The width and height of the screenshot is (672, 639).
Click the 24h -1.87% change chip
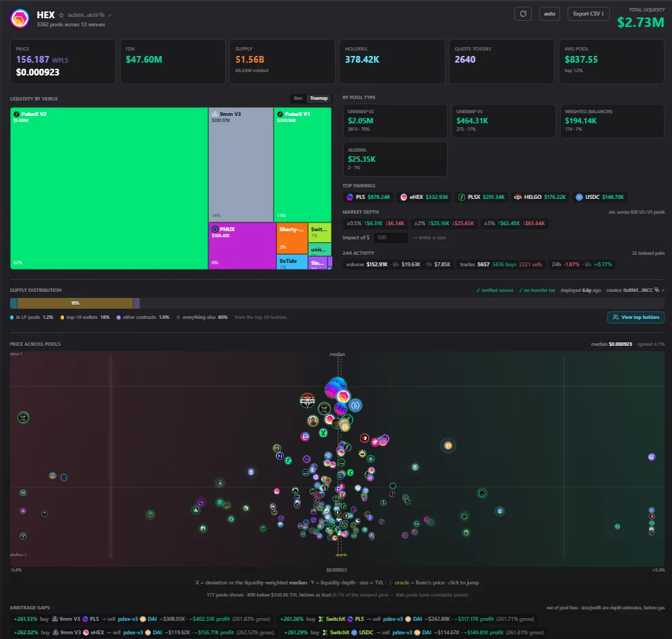pyautogui.click(x=582, y=264)
